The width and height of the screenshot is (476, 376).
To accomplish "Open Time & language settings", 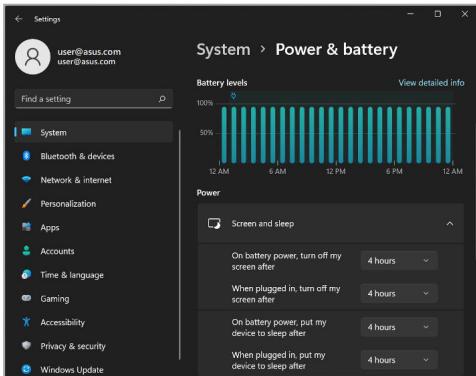I will (94, 275).
